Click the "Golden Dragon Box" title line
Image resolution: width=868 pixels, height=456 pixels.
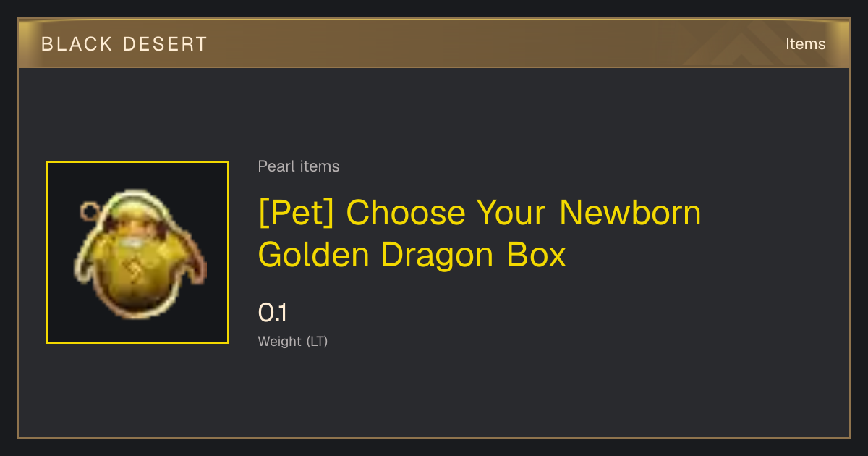(412, 255)
